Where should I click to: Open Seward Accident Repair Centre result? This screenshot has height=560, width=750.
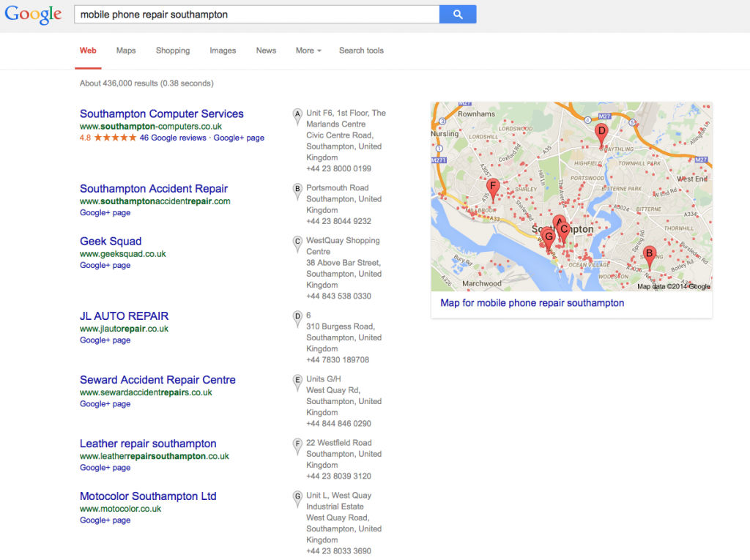158,380
